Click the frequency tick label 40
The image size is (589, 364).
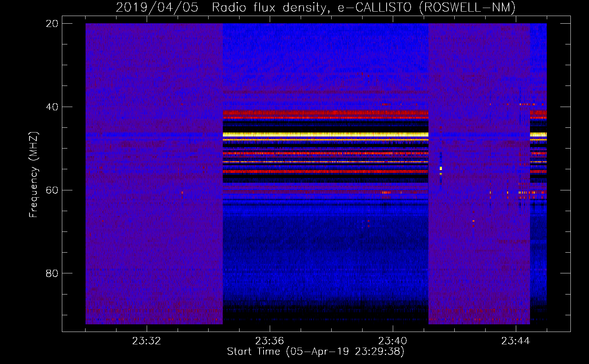[52, 107]
